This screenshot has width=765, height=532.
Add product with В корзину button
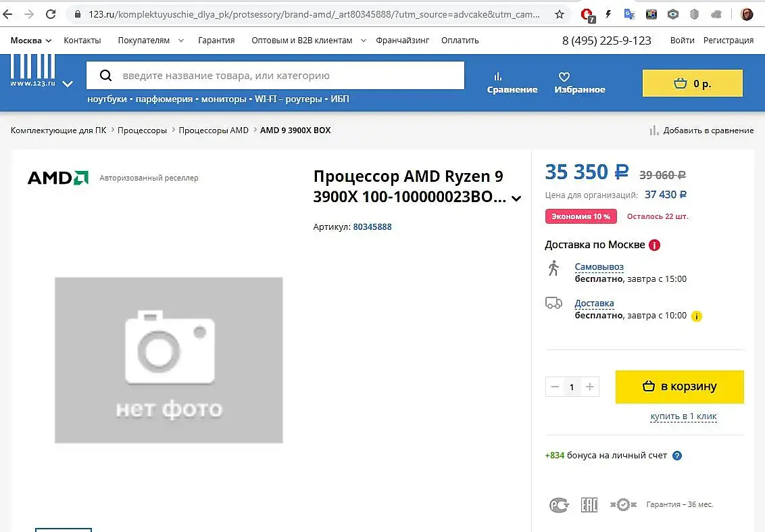pyautogui.click(x=680, y=387)
